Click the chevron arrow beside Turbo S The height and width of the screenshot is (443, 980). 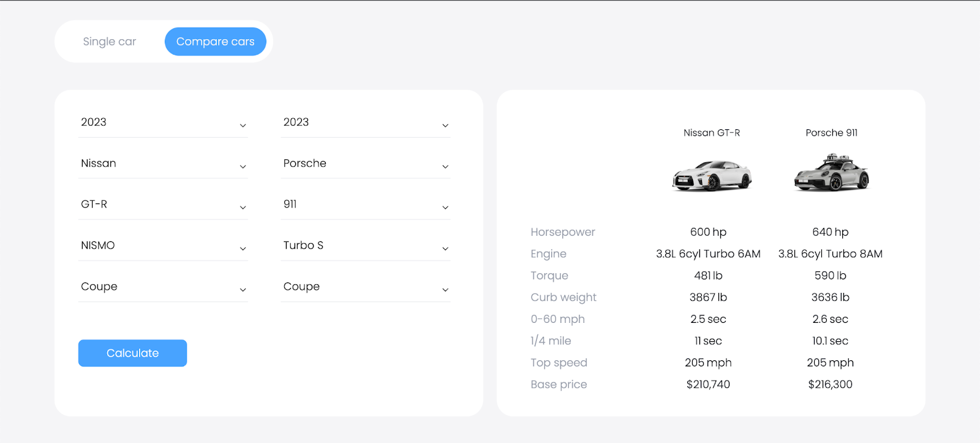pos(445,249)
